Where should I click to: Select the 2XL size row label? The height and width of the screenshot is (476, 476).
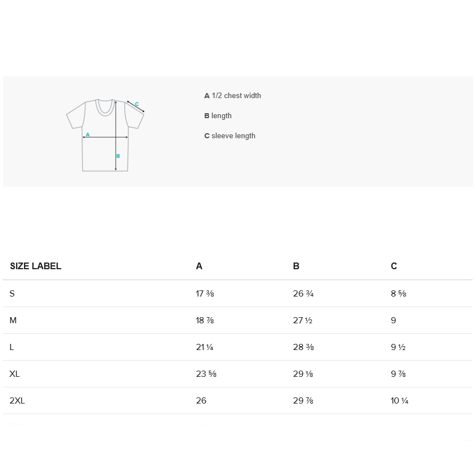(x=17, y=401)
